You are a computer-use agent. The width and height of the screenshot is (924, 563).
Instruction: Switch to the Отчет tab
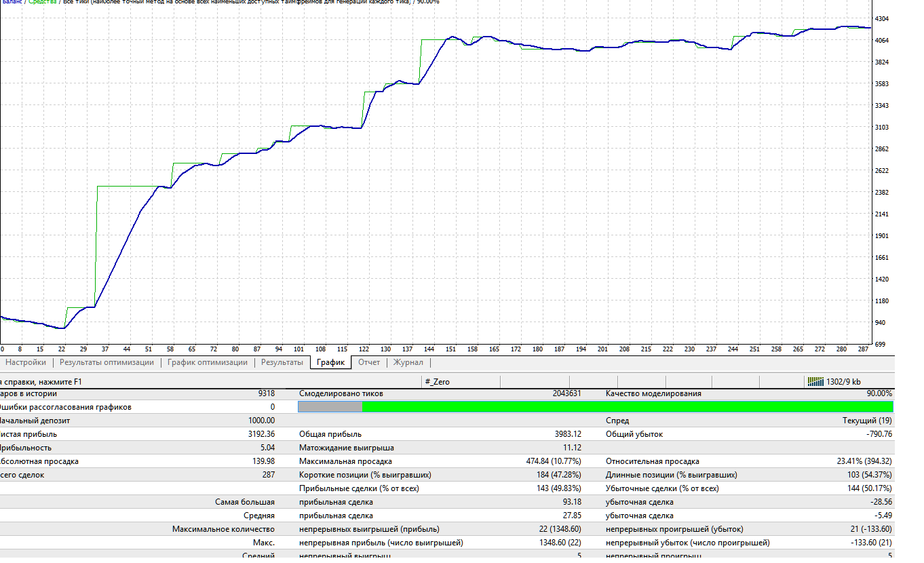click(x=369, y=362)
